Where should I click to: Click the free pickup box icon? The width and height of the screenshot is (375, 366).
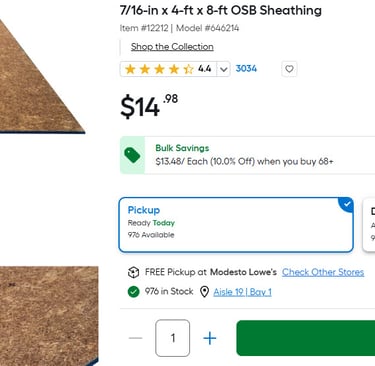click(133, 272)
